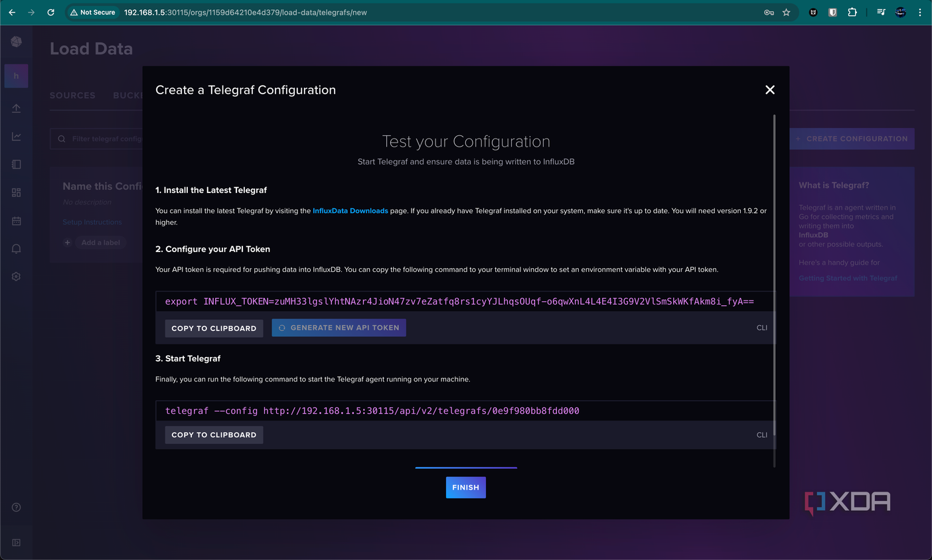
Task: Toggle the sidebar collapse icon
Action: pyautogui.click(x=17, y=543)
